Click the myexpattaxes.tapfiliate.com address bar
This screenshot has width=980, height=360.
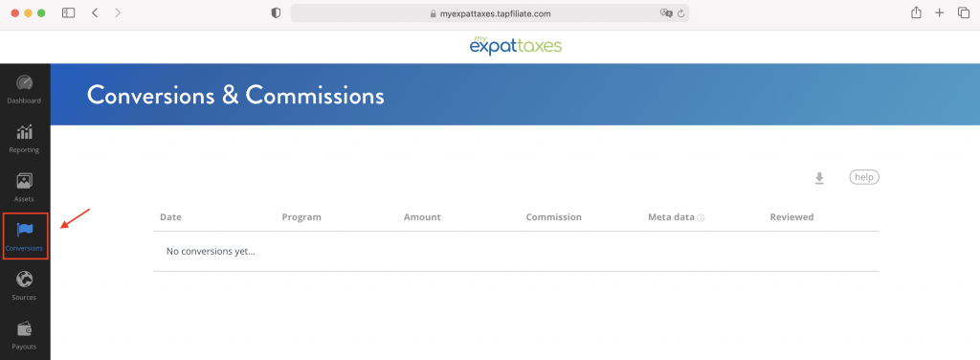click(490, 13)
